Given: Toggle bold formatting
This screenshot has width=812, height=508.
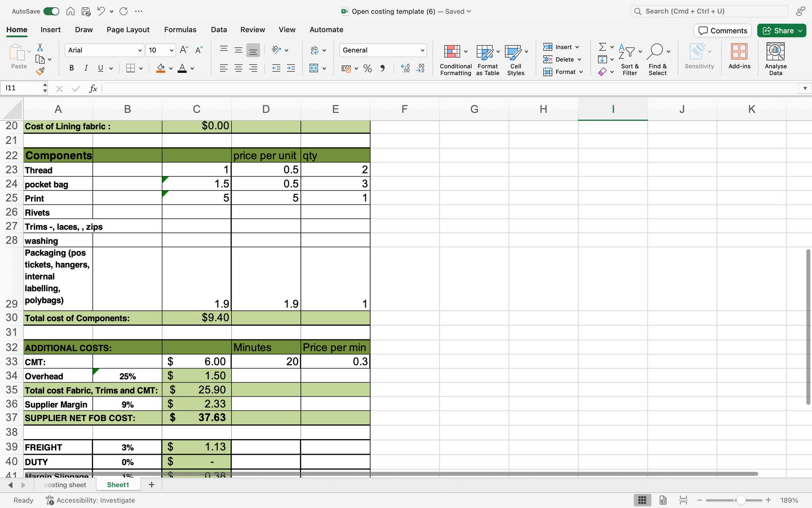Looking at the screenshot, I should [x=71, y=68].
